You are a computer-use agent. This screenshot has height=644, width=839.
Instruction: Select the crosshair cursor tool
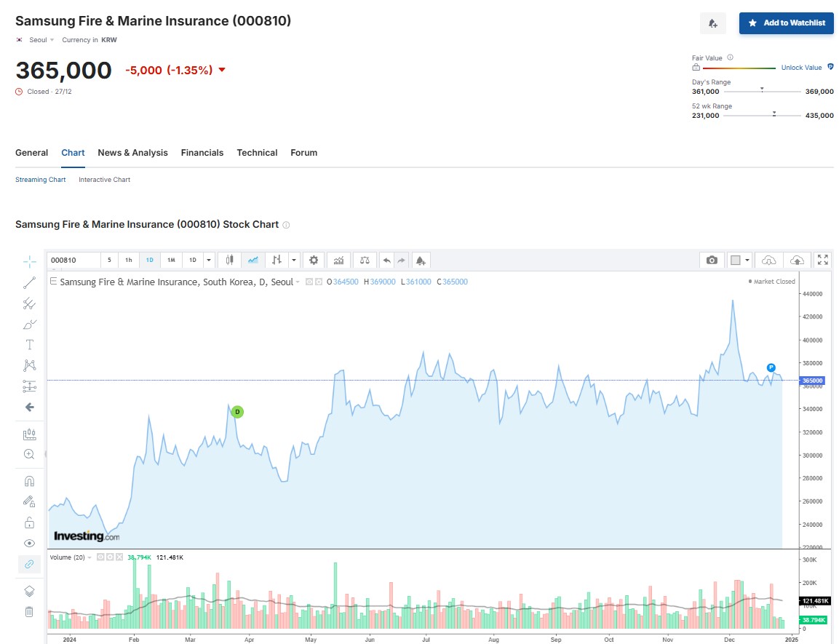click(29, 261)
